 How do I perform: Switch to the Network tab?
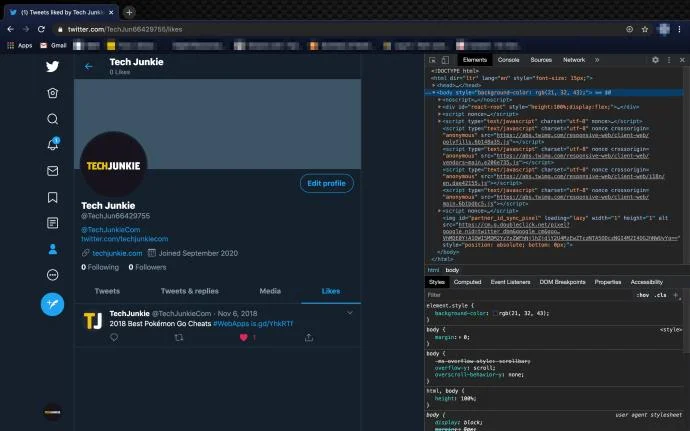click(574, 60)
